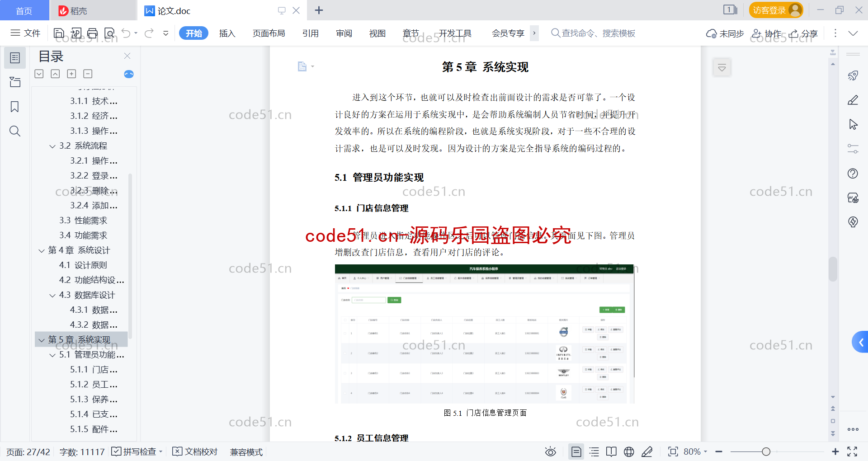Collapse the ribbon with chevron
The height and width of the screenshot is (461, 868).
click(x=853, y=33)
